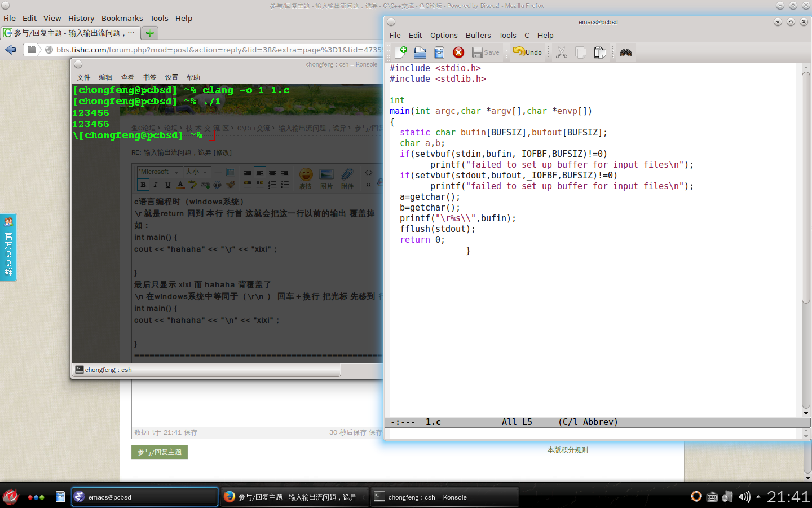Open the Emacs File menu
This screenshot has width=812, height=508.
tap(395, 35)
